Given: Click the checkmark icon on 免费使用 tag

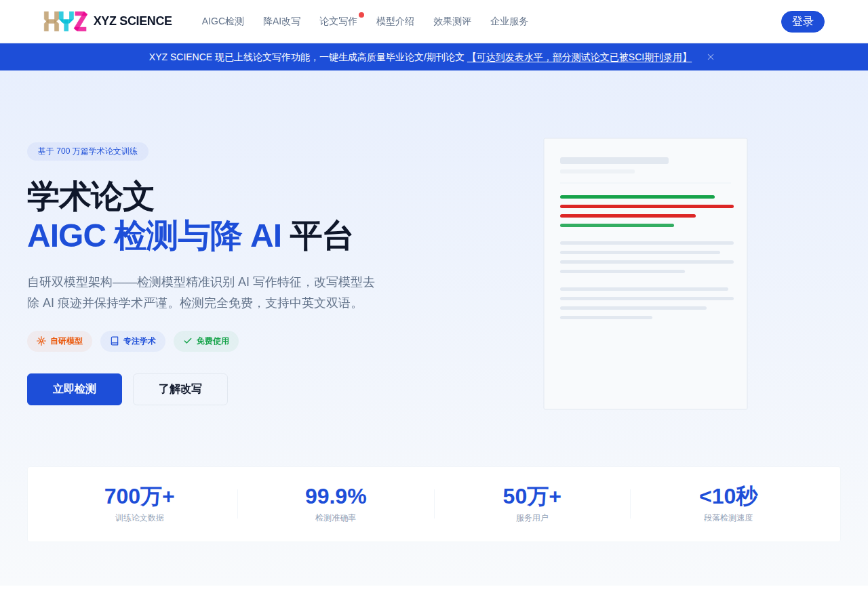Looking at the screenshot, I should [x=188, y=341].
